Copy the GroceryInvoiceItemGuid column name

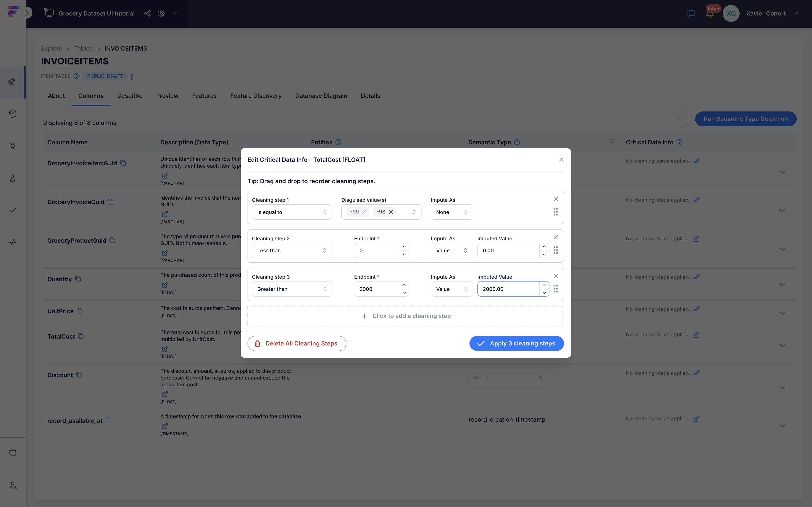click(x=123, y=163)
